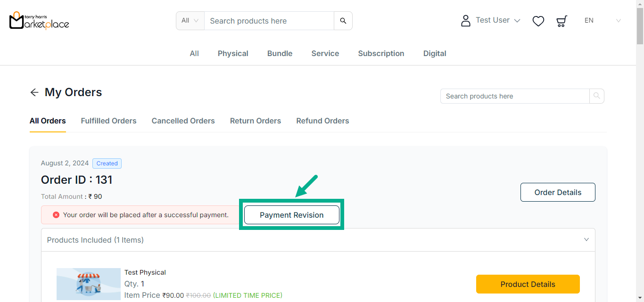The width and height of the screenshot is (644, 302).
Task: Open the shopping cart icon
Action: pos(561,21)
